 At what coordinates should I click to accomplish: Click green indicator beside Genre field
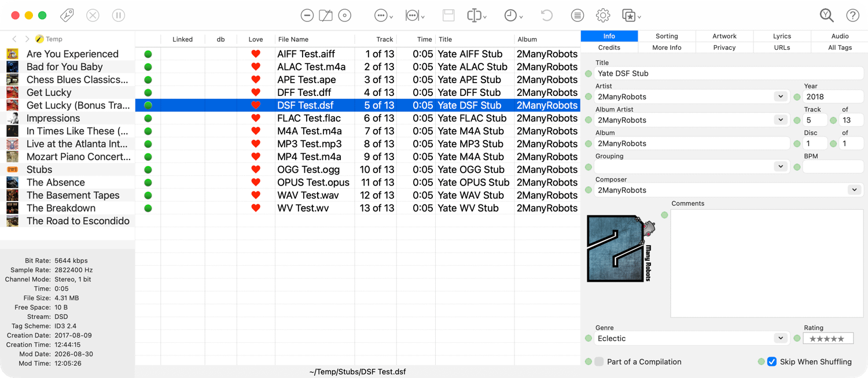click(589, 339)
